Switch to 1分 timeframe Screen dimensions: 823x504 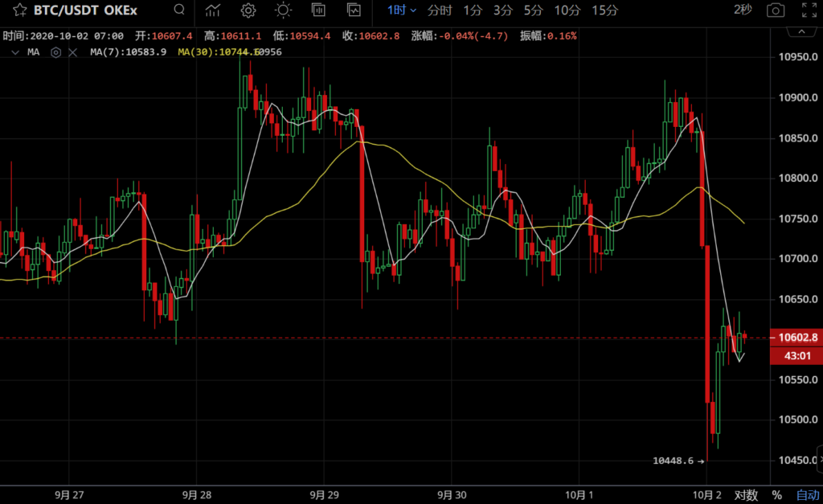(x=473, y=10)
